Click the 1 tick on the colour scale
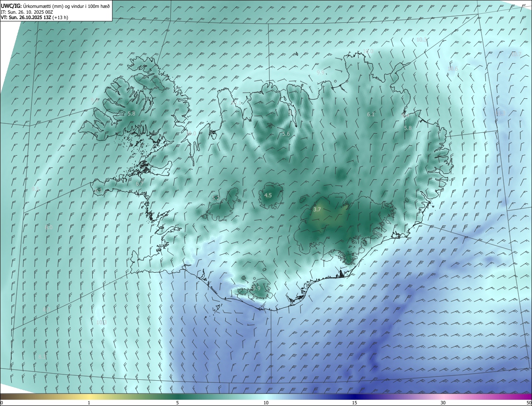Image resolution: width=532 pixels, height=406 pixels. click(89, 403)
